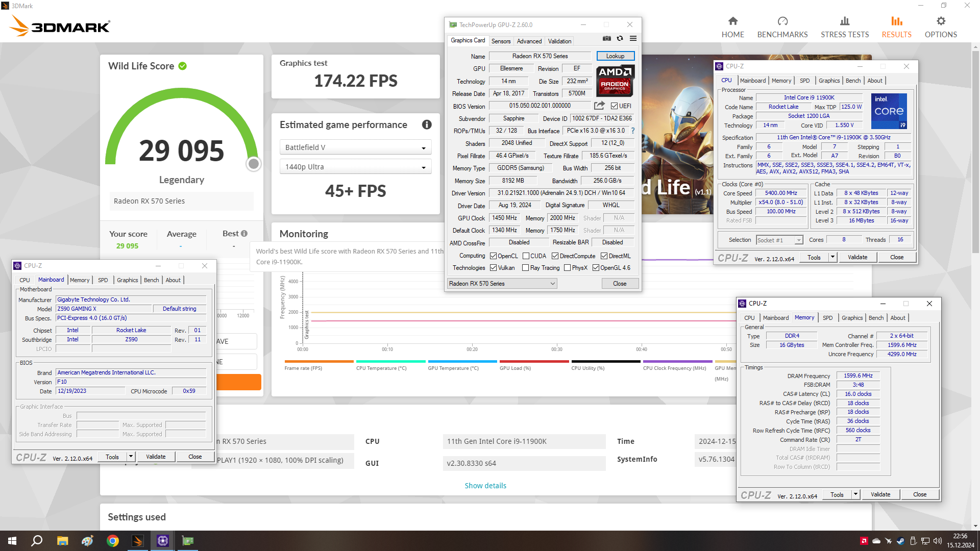Click the GPU-Z screenshot camera icon

(606, 38)
